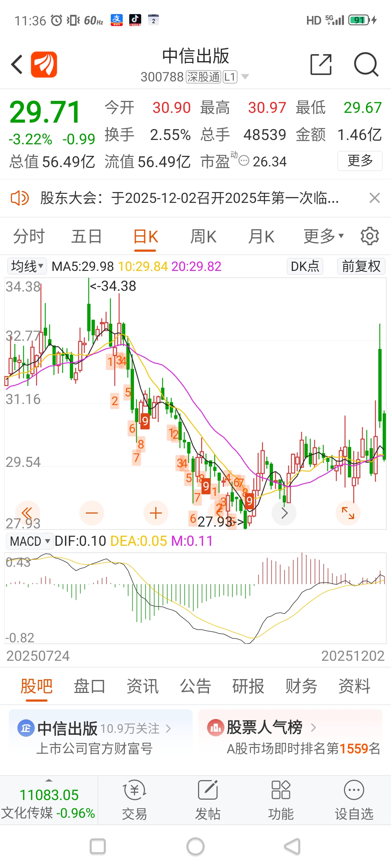The height and width of the screenshot is (868, 391).
Task: Tap the 27.93 low marker on chart
Action: tap(220, 522)
